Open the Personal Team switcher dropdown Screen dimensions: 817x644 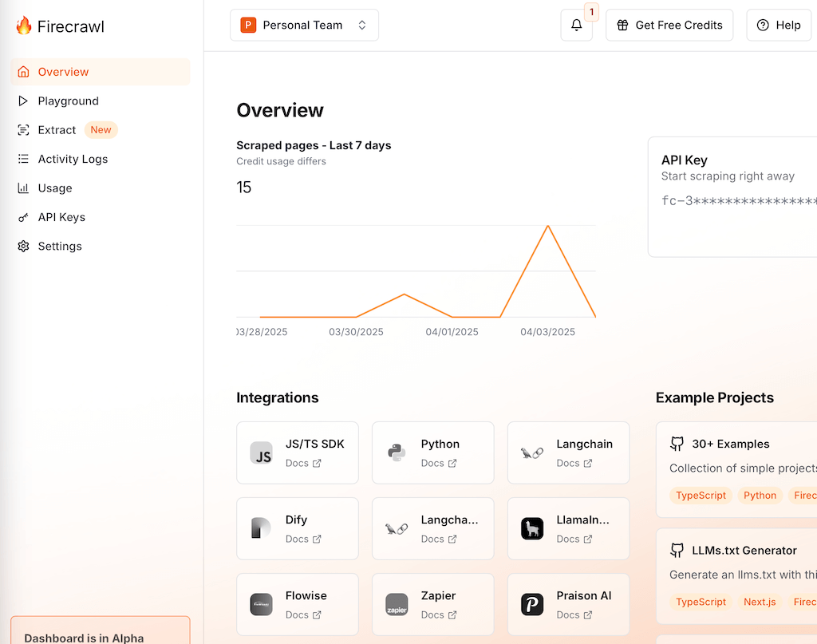304,25
